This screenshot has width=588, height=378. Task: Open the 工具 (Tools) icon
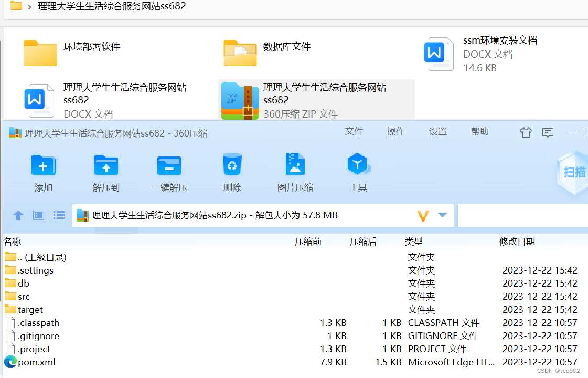pos(358,164)
